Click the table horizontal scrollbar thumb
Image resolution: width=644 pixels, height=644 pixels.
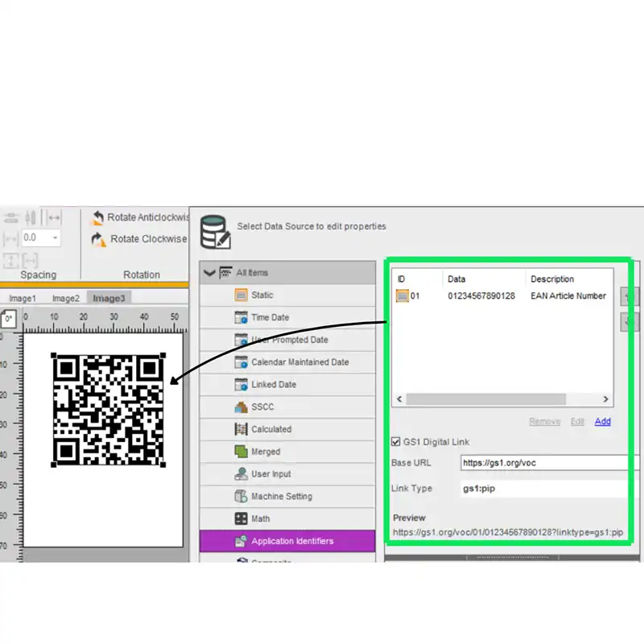[486, 399]
